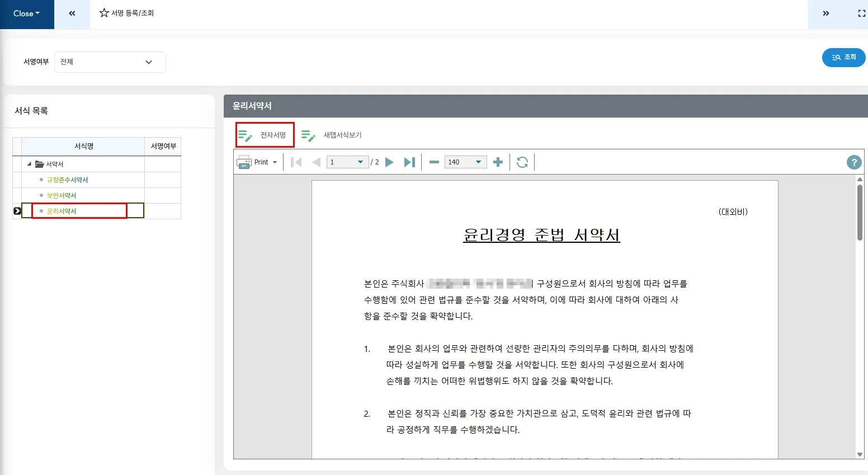
Task: Open Print options dropdown arrow
Action: point(275,162)
